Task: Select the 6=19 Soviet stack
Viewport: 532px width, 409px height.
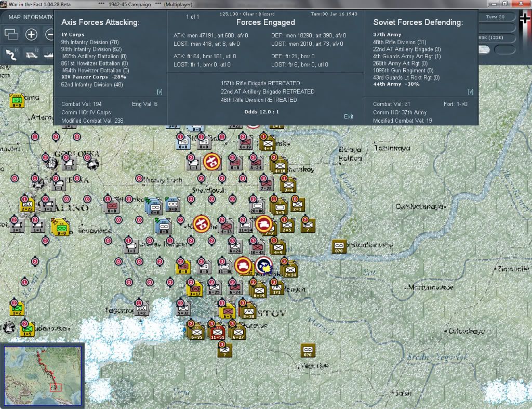Action: coord(259,291)
